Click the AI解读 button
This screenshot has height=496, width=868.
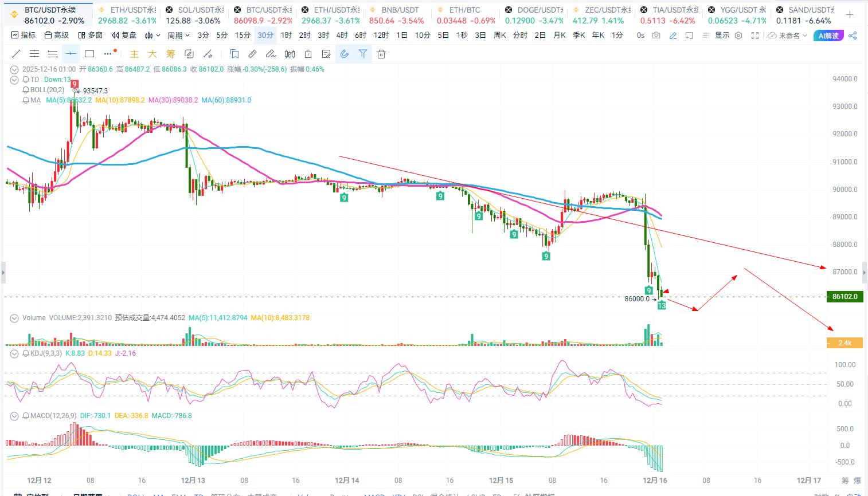(x=828, y=36)
